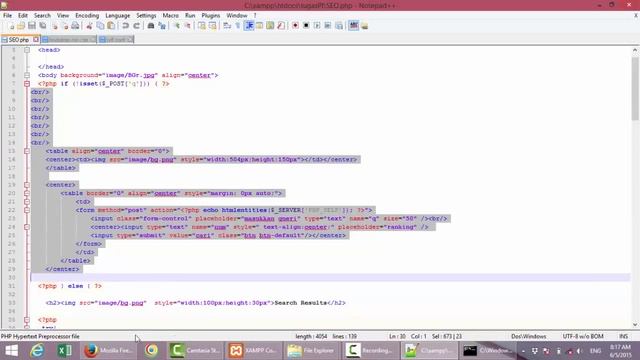Image resolution: width=640 pixels, height=360 pixels.
Task: Click the 'length : 4054' status entry
Action: [x=311, y=336]
